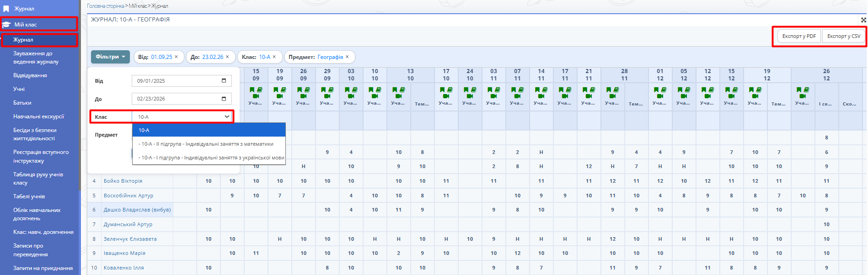Remove the 'Клас: 10-А' filter chip
The image size is (868, 275).
pos(274,57)
